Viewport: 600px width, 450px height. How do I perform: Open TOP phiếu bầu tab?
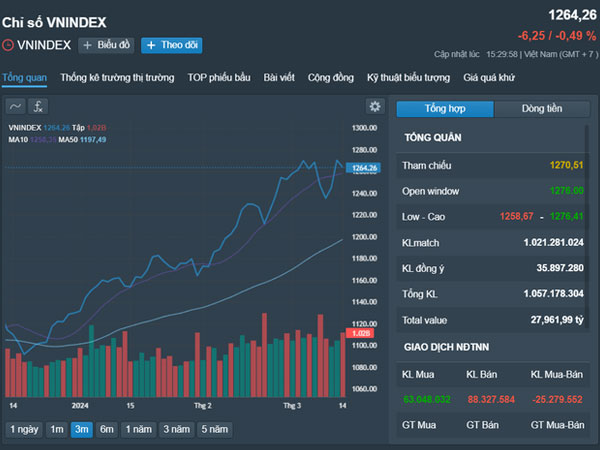point(219,78)
